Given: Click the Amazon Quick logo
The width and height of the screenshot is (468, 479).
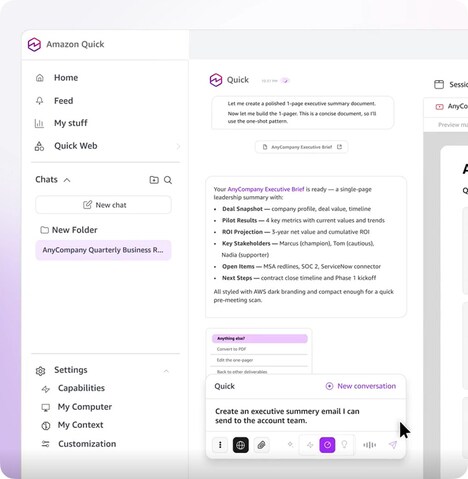Looking at the screenshot, I should [x=34, y=44].
